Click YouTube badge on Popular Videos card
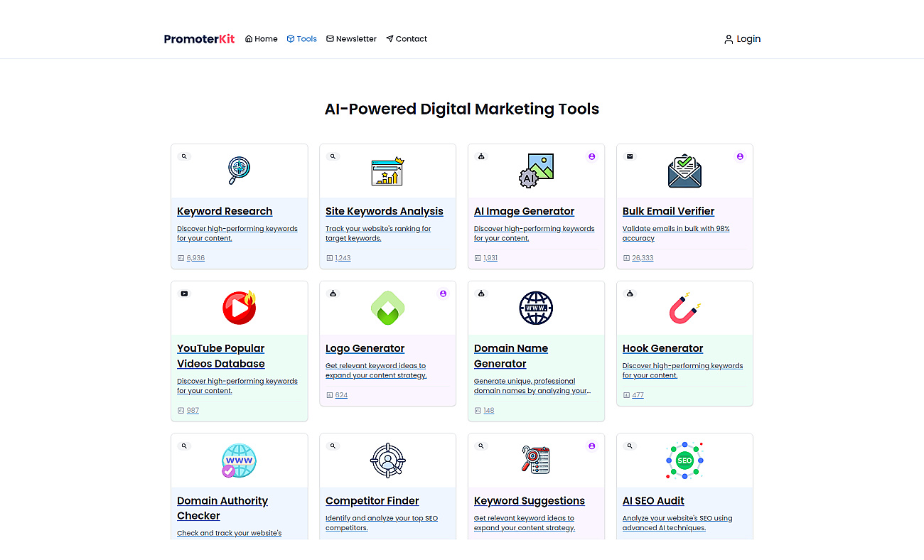924x560 pixels. click(184, 294)
